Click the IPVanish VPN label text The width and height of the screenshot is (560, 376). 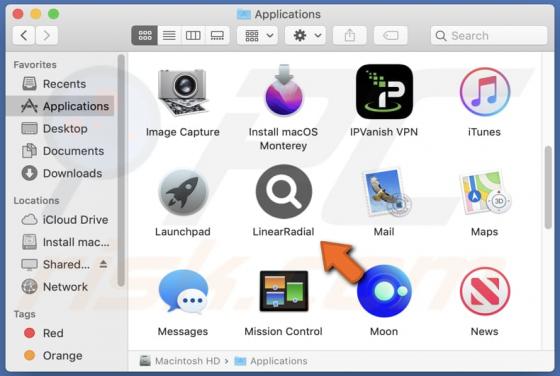(384, 132)
